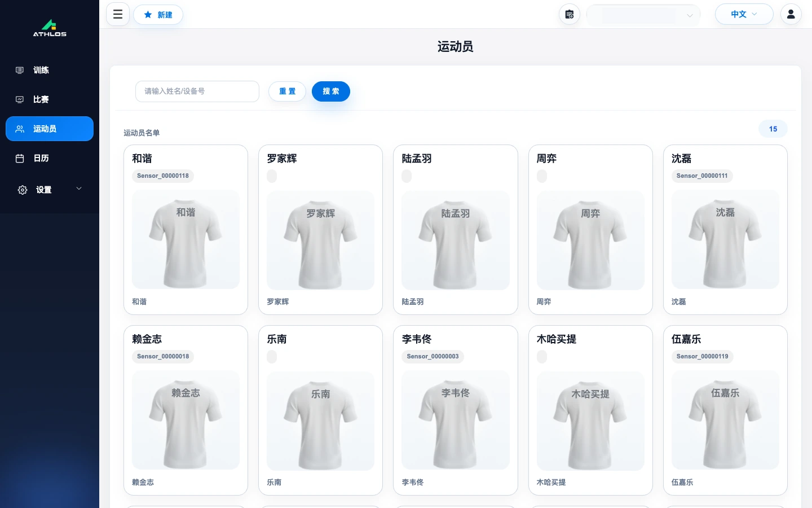
Task: Click the 日历 calendar icon
Action: (20, 158)
